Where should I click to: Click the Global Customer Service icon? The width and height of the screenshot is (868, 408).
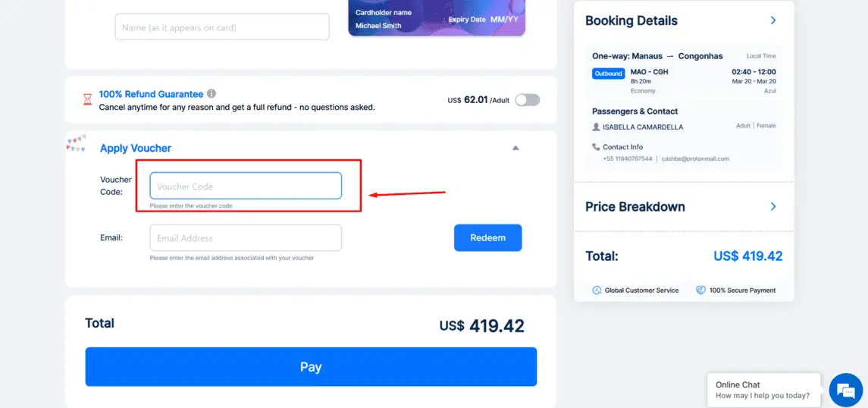pyautogui.click(x=597, y=290)
